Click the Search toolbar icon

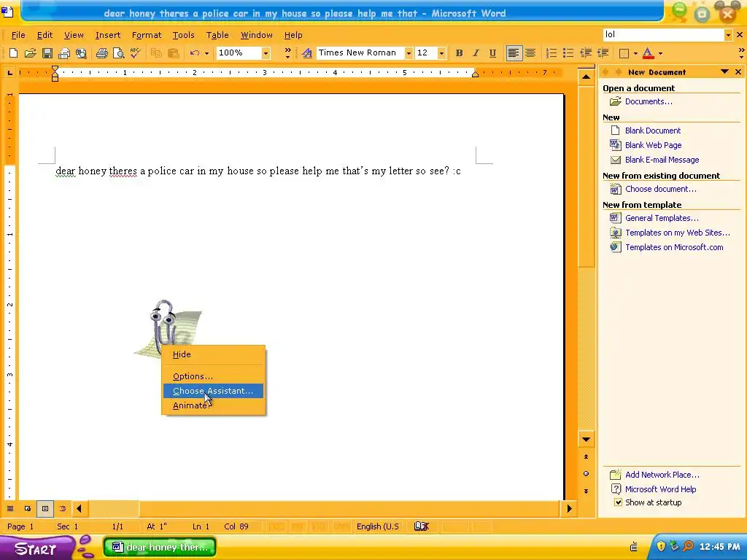coord(82,52)
